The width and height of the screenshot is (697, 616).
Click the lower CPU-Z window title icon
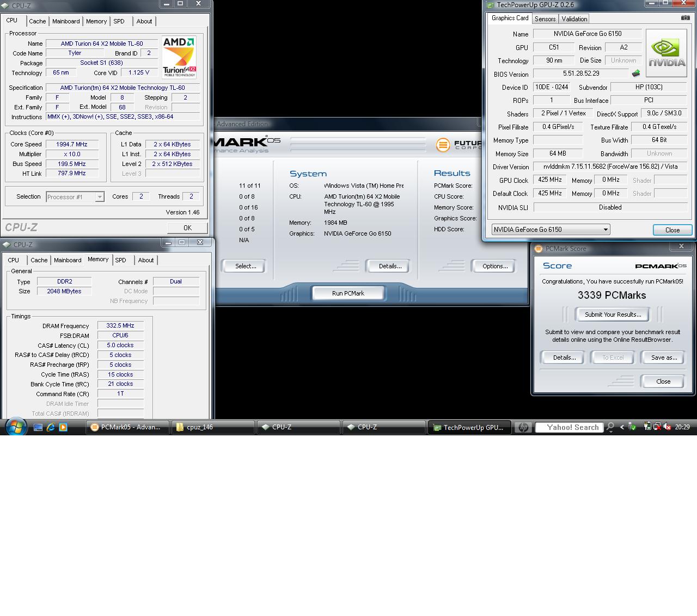pos(7,244)
